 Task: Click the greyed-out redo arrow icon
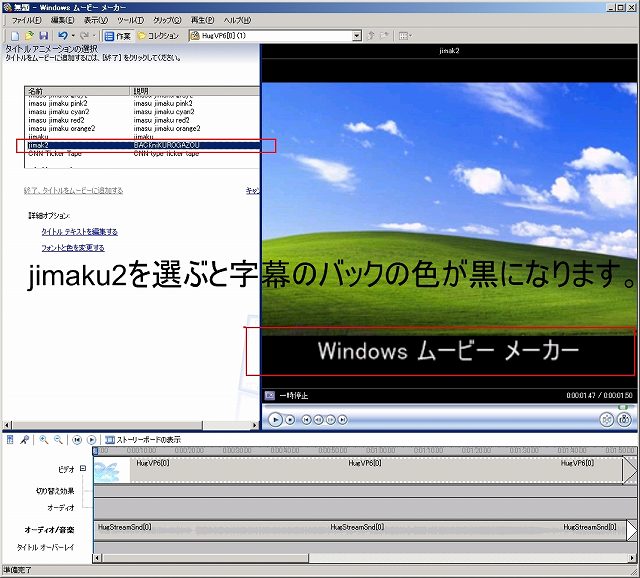[x=84, y=36]
